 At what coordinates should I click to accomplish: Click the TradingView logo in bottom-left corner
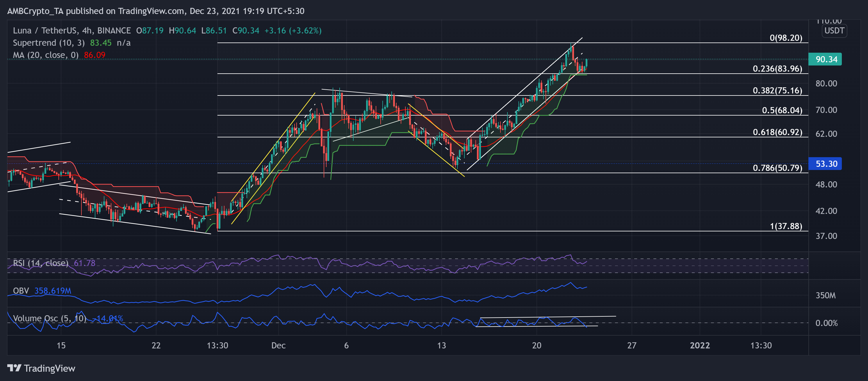pos(41,368)
